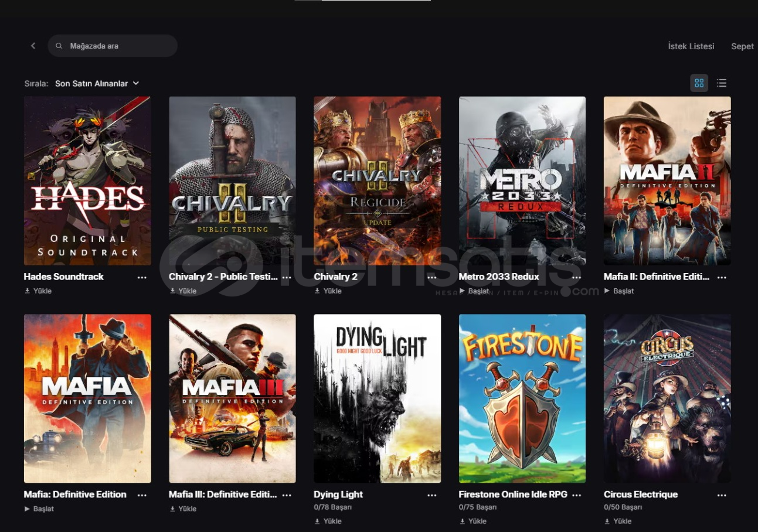Select the Mafia II Definitive Edition cover

tap(667, 181)
